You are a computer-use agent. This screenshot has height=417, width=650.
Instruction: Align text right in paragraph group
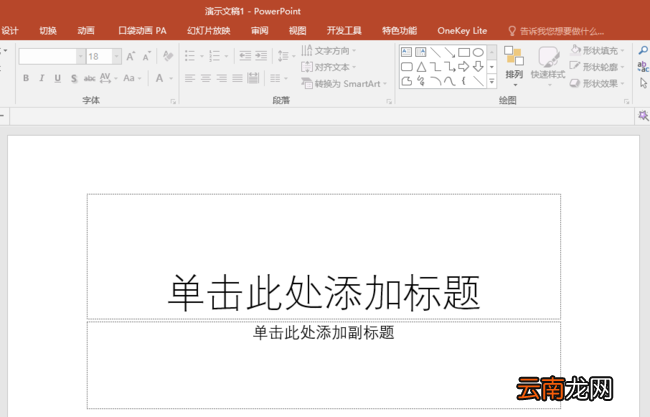click(x=222, y=78)
